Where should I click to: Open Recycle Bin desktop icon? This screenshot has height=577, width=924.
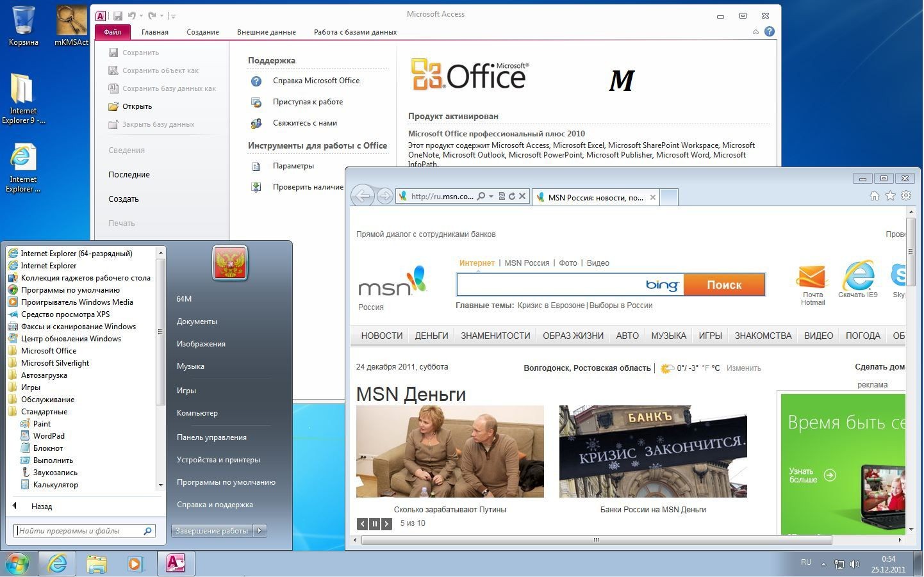coord(24,26)
